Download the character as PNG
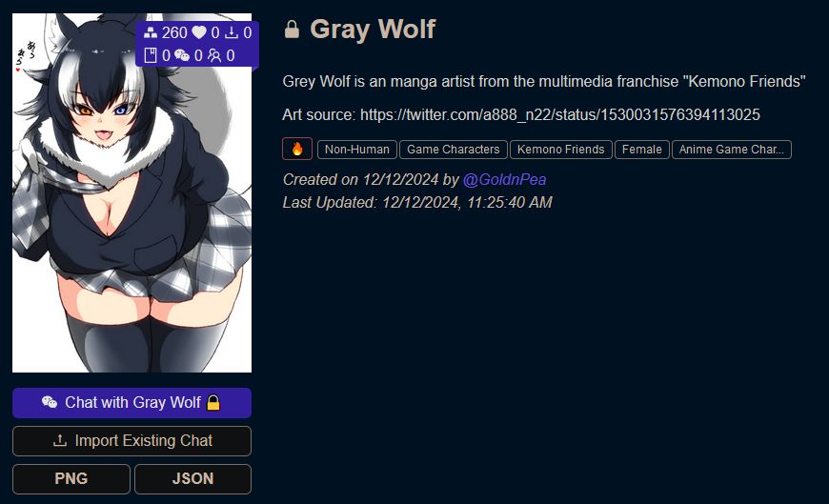 pos(71,479)
